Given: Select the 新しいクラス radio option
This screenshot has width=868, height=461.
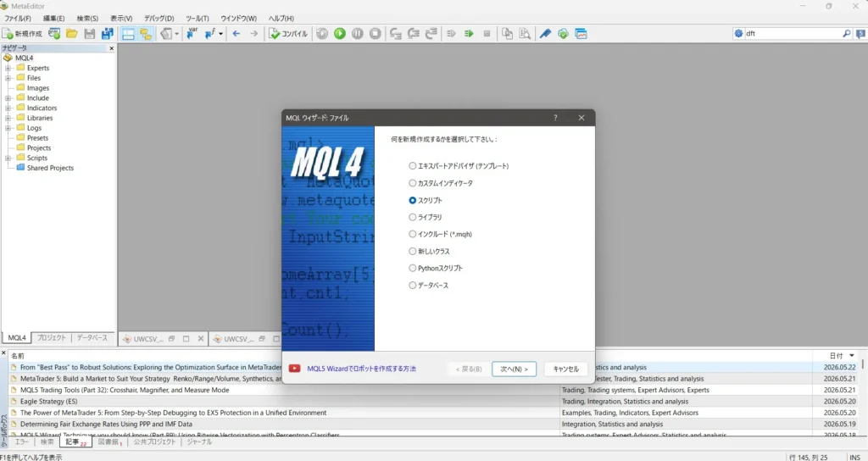Looking at the screenshot, I should [413, 251].
